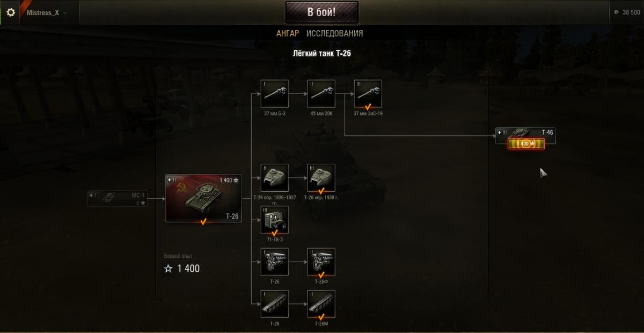Select the 71-ТК-3 radio module

click(x=275, y=220)
